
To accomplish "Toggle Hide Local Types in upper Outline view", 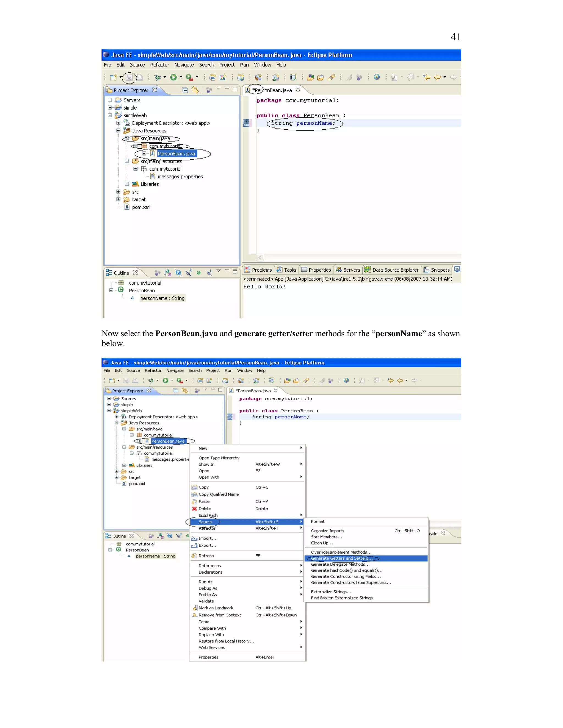I will [209, 273].
